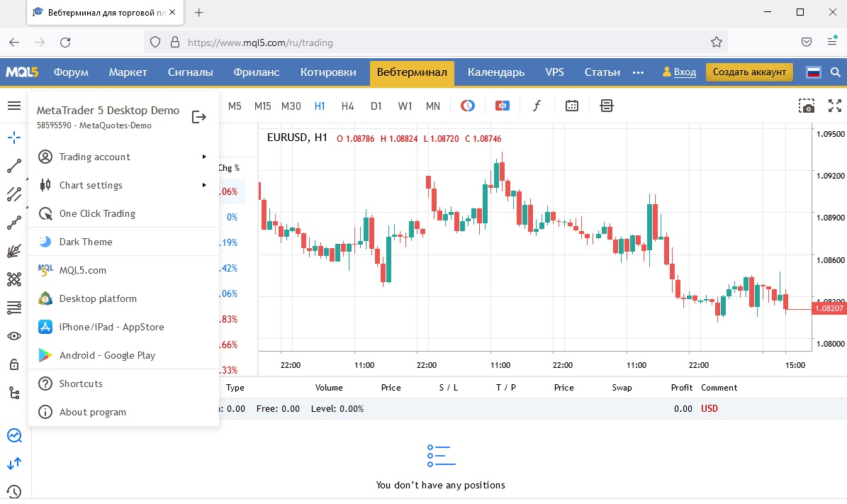The image size is (847, 504).
Task: Click the templates list toolbar icon
Action: point(607,106)
